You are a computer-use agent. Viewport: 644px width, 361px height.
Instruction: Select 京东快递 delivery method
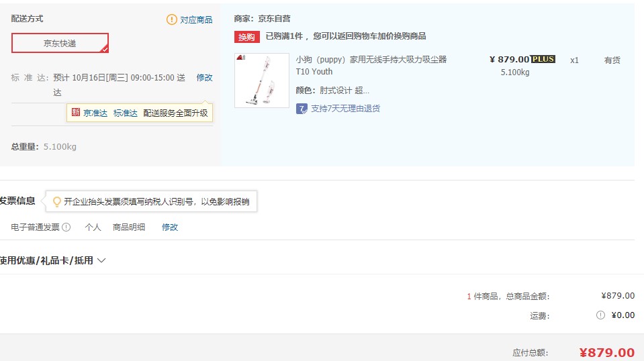coord(60,43)
